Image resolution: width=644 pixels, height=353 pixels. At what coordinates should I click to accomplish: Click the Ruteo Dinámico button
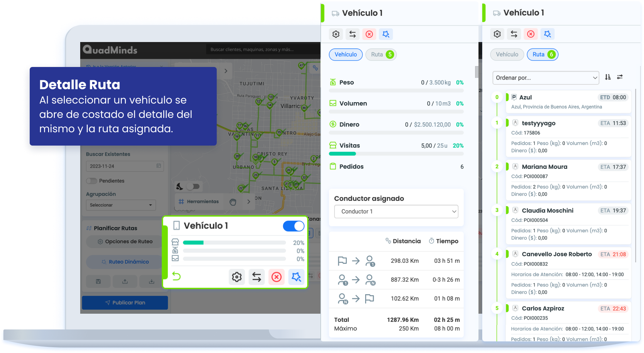125,262
